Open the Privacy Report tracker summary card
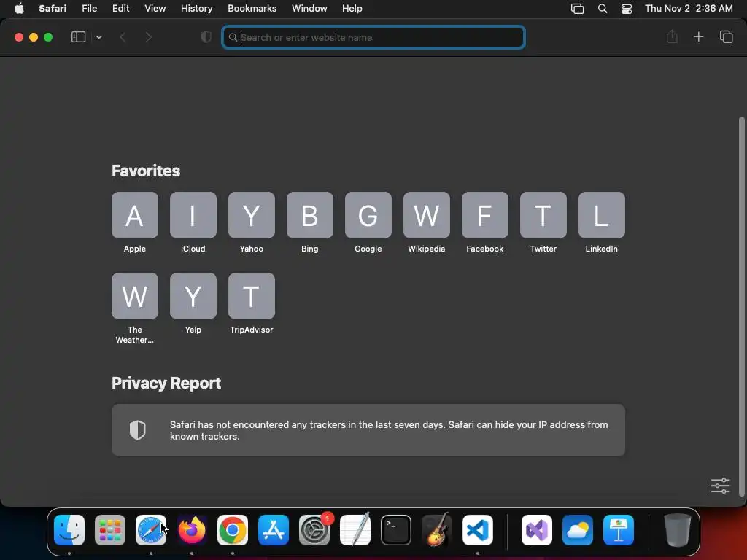The image size is (747, 560). [x=368, y=430]
